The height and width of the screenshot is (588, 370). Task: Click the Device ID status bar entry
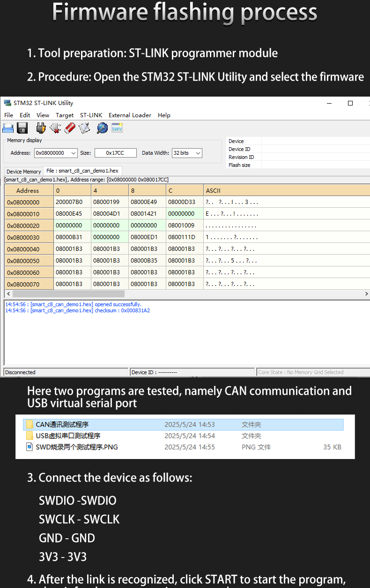tap(192, 372)
